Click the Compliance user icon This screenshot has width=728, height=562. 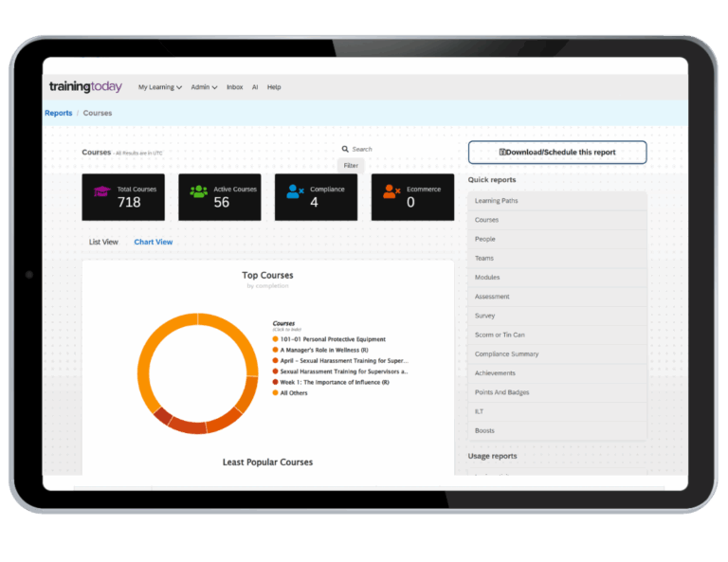pyautogui.click(x=295, y=191)
